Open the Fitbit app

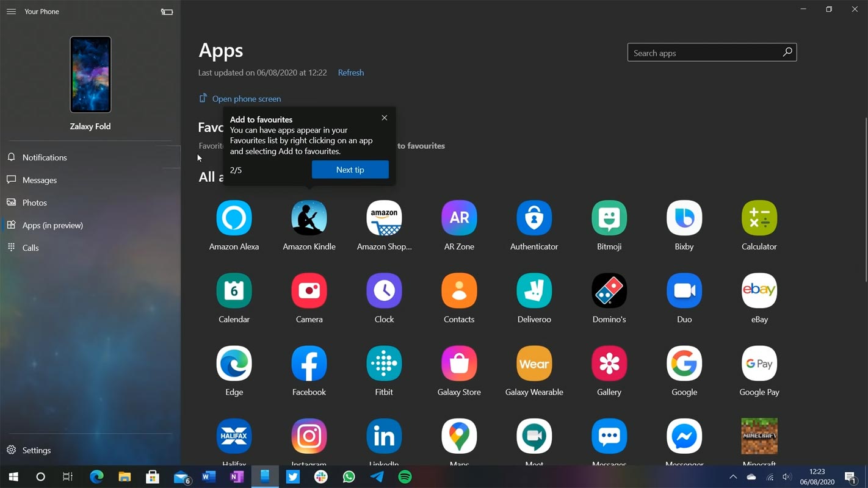tap(384, 364)
